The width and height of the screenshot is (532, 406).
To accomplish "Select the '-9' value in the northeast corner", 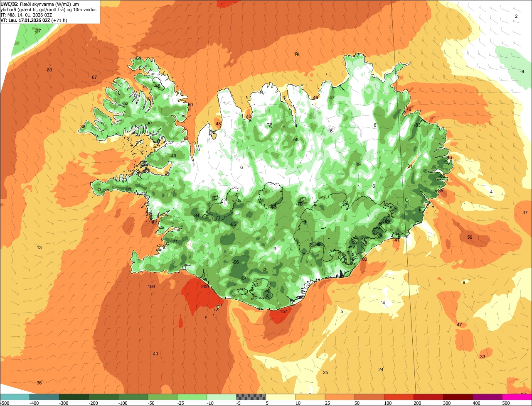I will pos(522,71).
